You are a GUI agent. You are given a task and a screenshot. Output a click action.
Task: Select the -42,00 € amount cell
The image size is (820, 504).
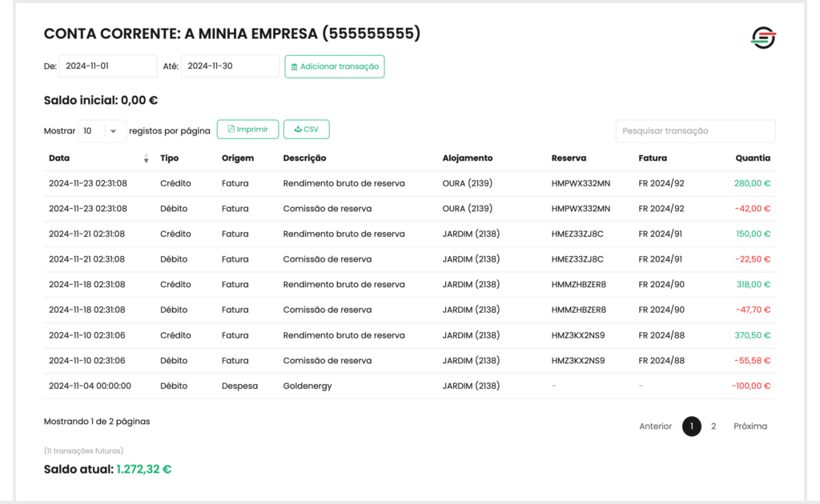point(753,208)
